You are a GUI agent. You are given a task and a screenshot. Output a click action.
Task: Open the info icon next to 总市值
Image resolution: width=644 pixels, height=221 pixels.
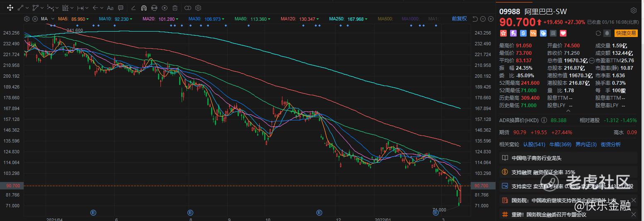[591, 61]
